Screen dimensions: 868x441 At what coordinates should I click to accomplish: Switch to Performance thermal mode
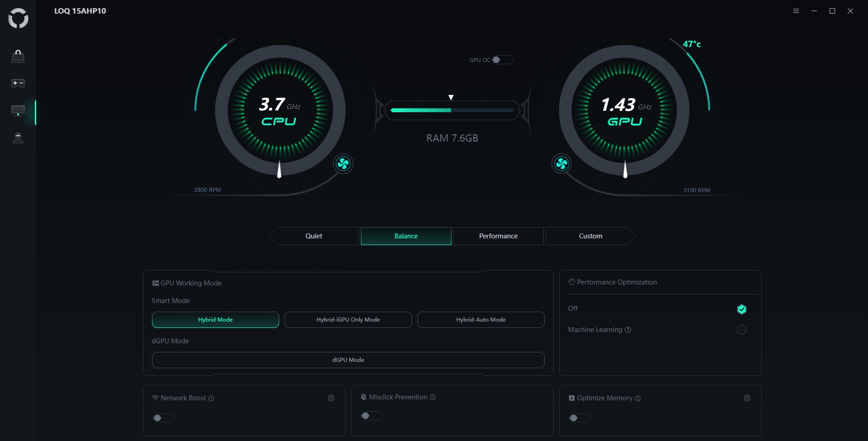click(498, 236)
